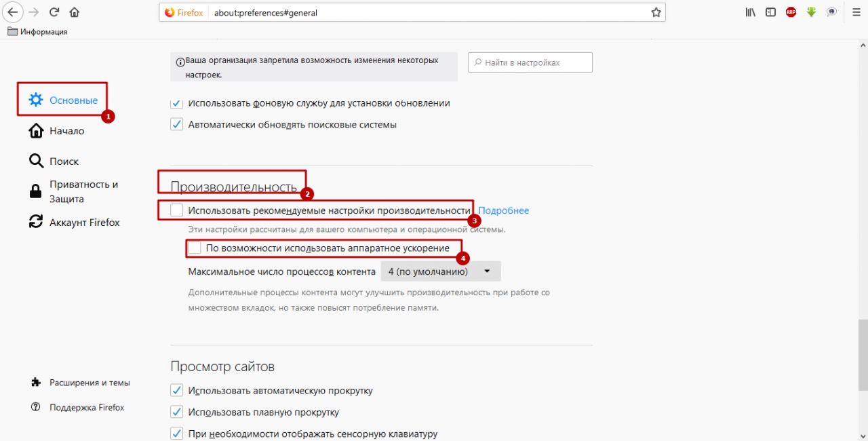Open Поддержка Firefox help link

tap(77, 408)
